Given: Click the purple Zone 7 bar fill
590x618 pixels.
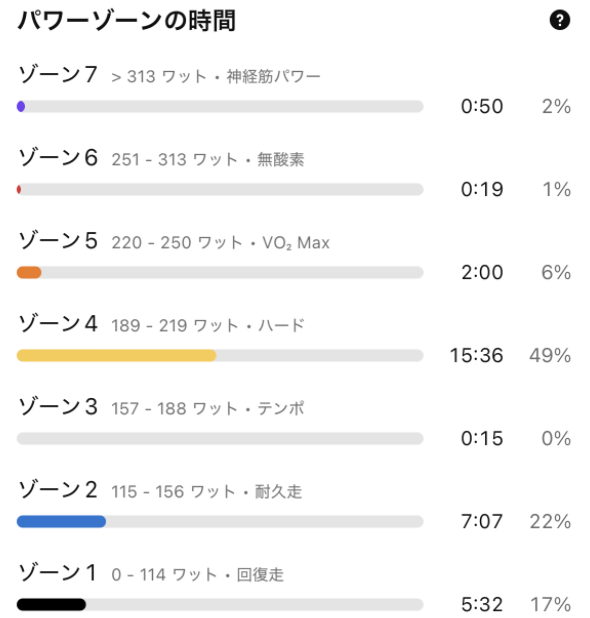Looking at the screenshot, I should coord(21,106).
